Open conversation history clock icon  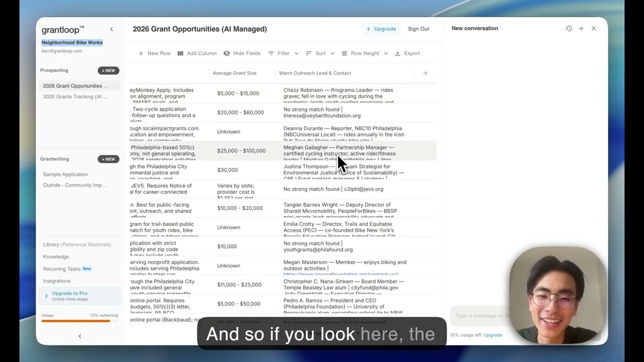point(569,29)
